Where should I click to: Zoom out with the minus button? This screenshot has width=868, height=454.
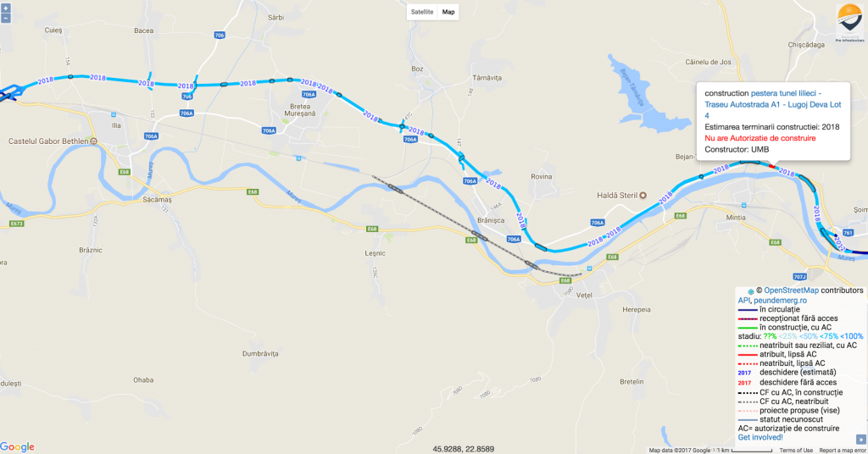[x=6, y=19]
